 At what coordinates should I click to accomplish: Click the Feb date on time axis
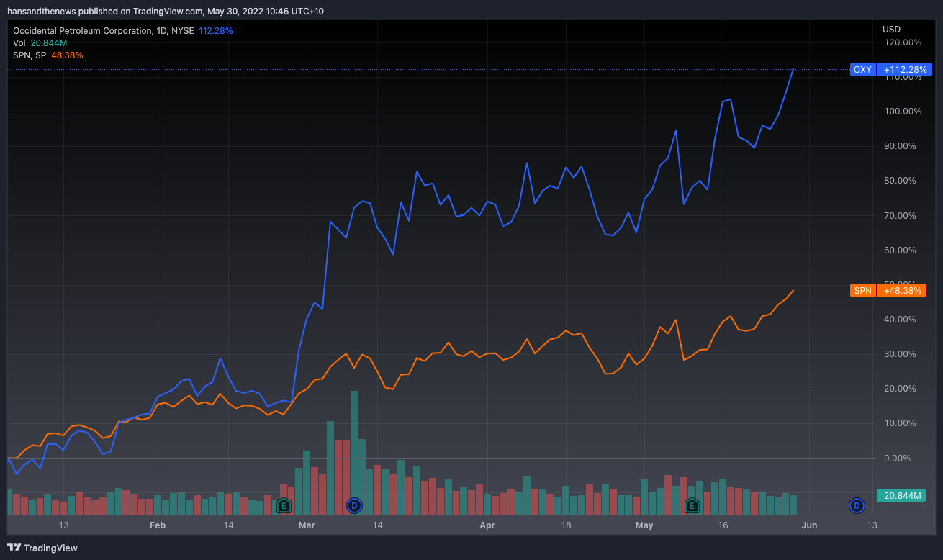157,525
